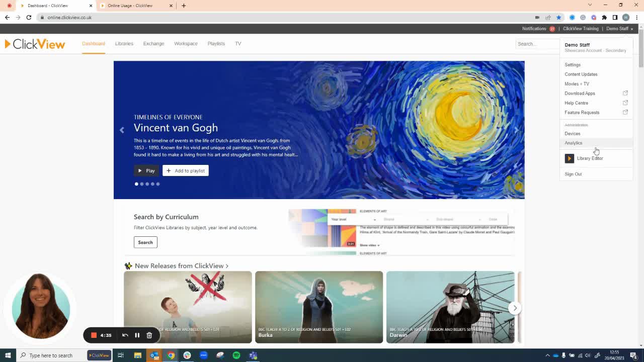This screenshot has height=362, width=644.
Task: Select third carousel dot indicator
Action: [147, 184]
